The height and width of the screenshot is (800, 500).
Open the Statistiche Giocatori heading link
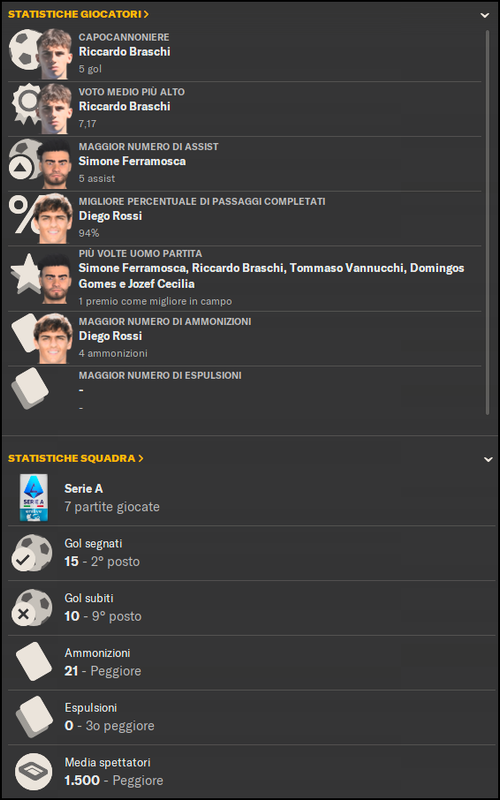pyautogui.click(x=79, y=14)
